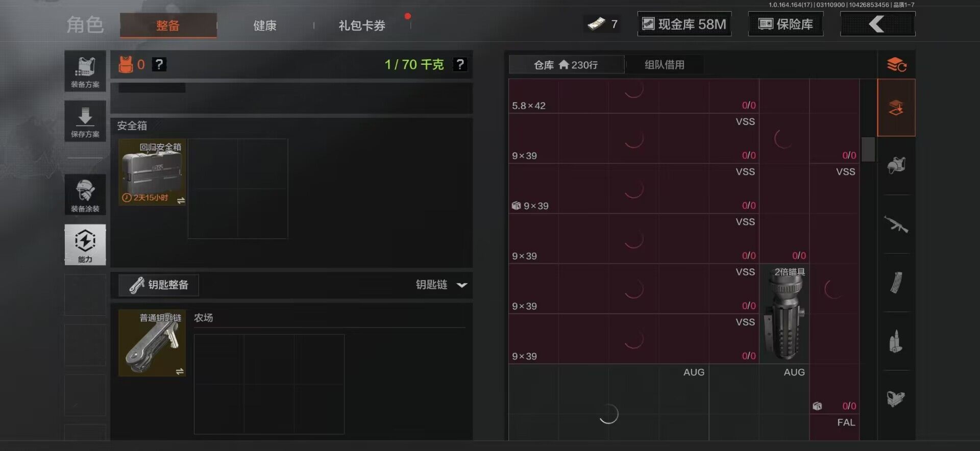Image resolution: width=980 pixels, height=451 pixels.
Task: Switch to the 礼包卡券 gift coupons tab
Action: point(362,26)
